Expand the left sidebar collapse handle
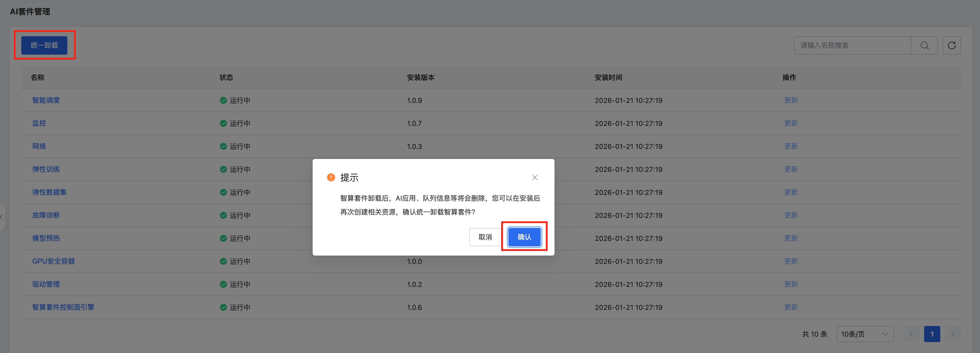Image resolution: width=980 pixels, height=353 pixels. click(2, 217)
